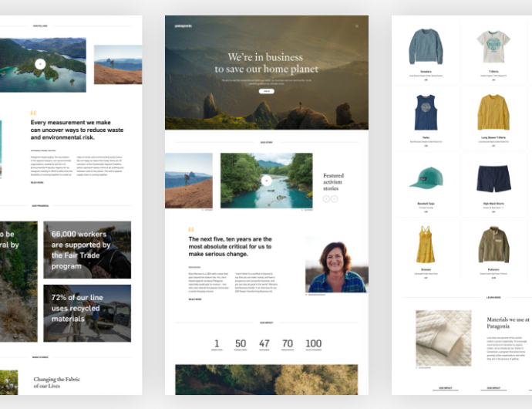
Task: Select the Long Sleeve T-Shirts yellow product
Action: [x=493, y=118]
